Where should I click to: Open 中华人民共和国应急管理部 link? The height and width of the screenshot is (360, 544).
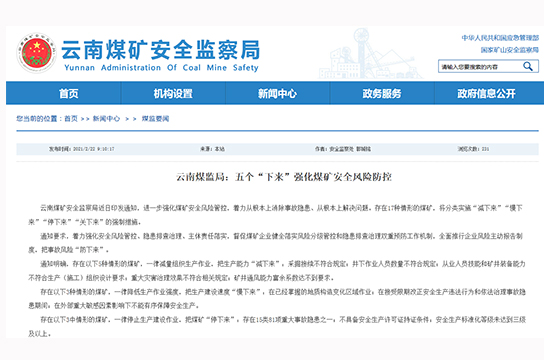pos(500,37)
